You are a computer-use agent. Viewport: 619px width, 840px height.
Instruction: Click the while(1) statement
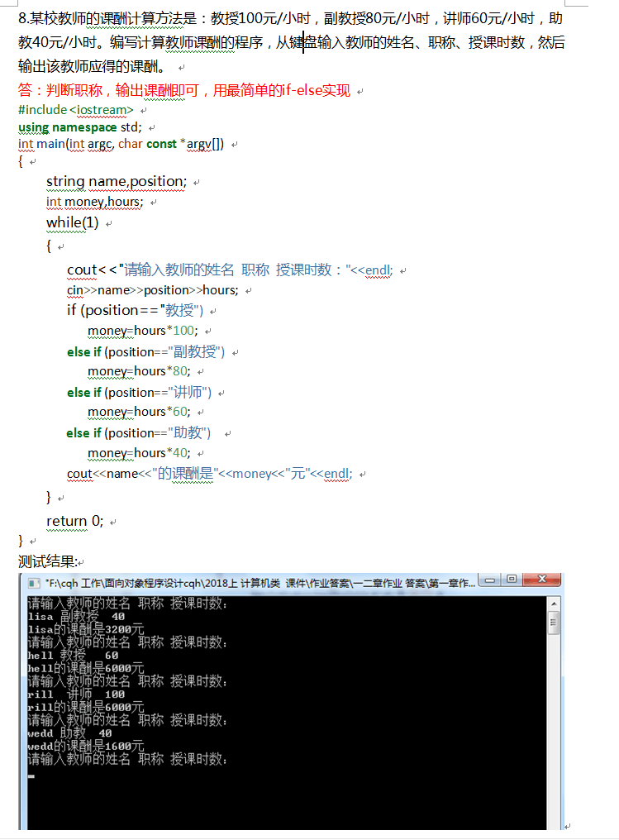click(73, 222)
